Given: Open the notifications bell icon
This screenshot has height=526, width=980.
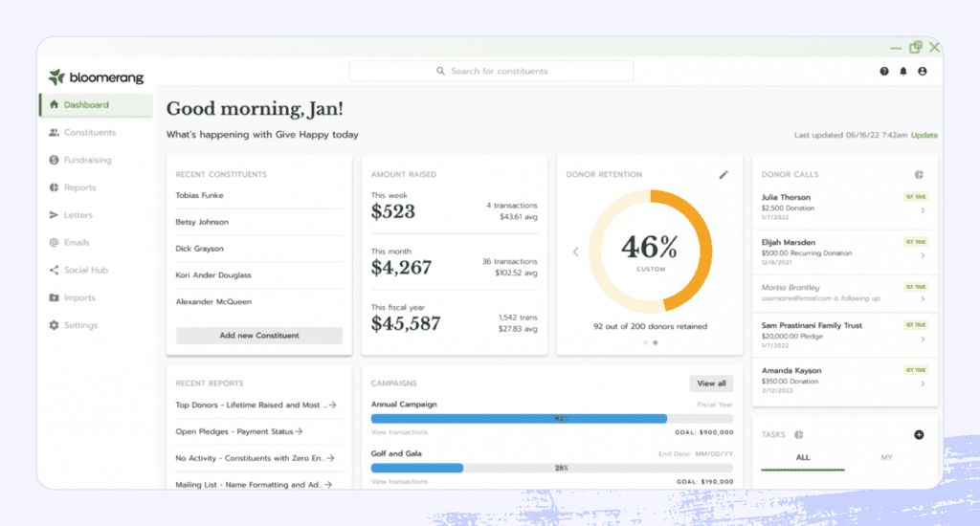Looking at the screenshot, I should 903,71.
